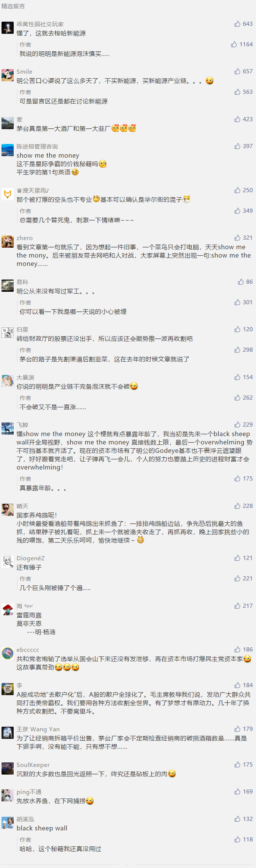Viewport: 256px width, 868px height.
Task: Like ebccccc's comment with 186 likes
Action: pos(237,650)
